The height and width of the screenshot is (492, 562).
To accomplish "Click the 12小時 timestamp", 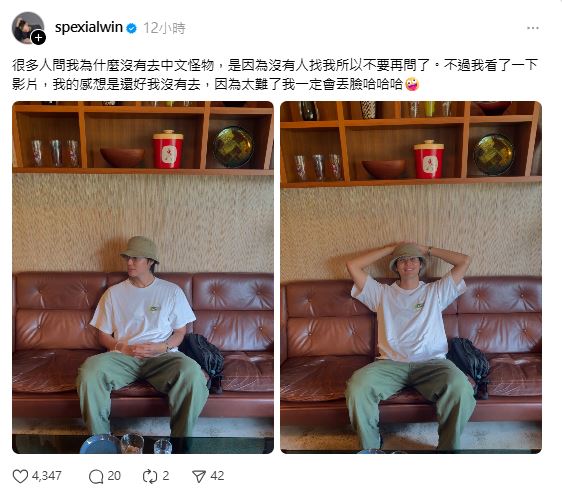I will 165,28.
